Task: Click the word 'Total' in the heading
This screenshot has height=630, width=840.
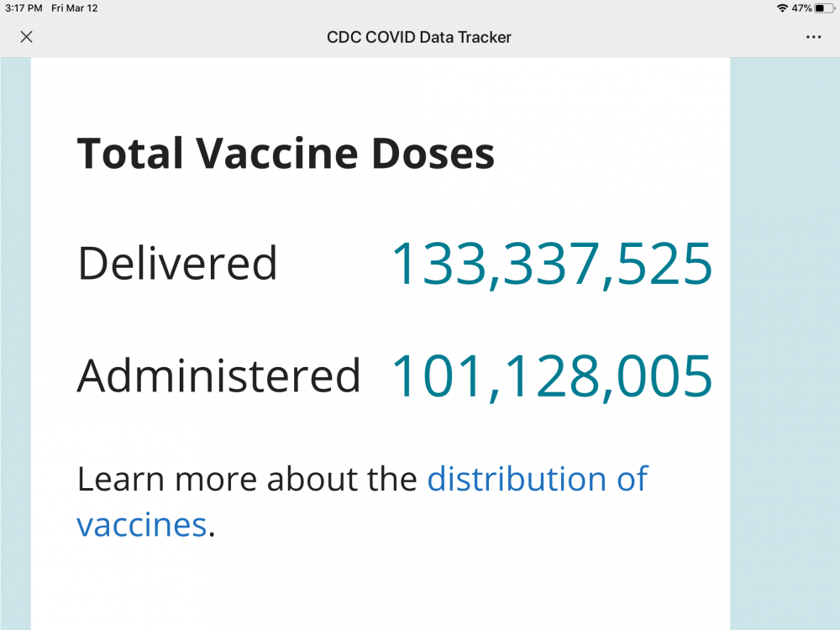Action: (130, 155)
